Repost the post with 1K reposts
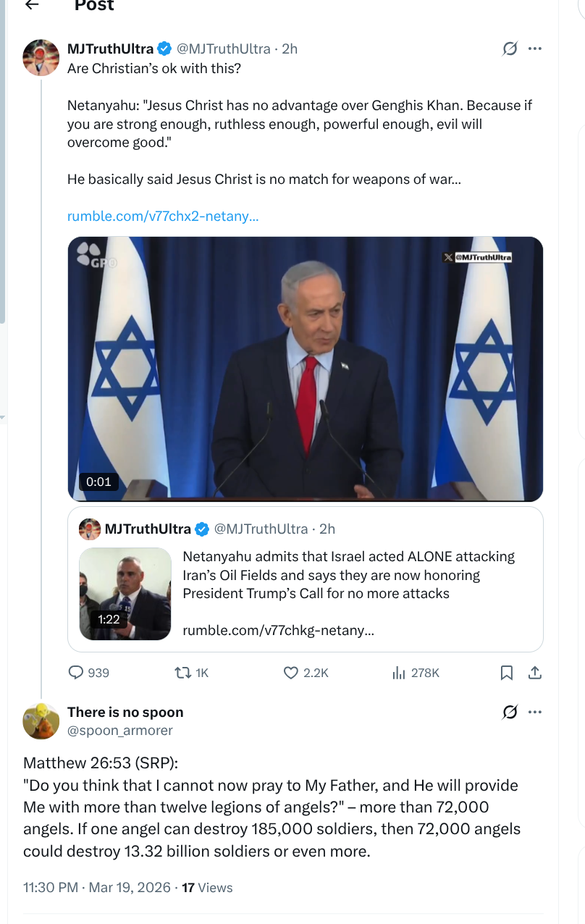Viewport: 585px width, 924px height. coord(182,673)
